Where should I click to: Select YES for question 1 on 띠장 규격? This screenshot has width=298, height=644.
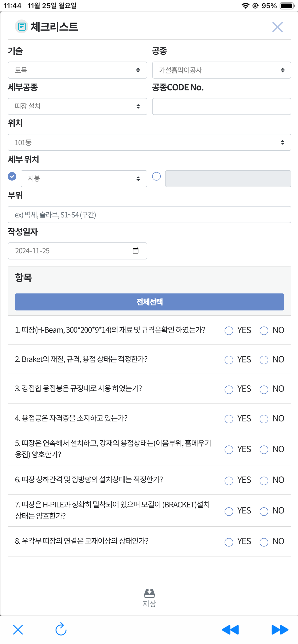click(x=229, y=330)
